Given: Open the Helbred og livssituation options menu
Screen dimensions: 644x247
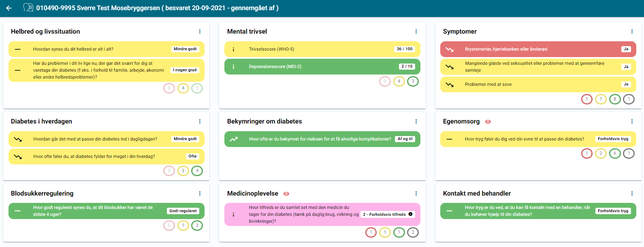Looking at the screenshot, I should (x=200, y=32).
